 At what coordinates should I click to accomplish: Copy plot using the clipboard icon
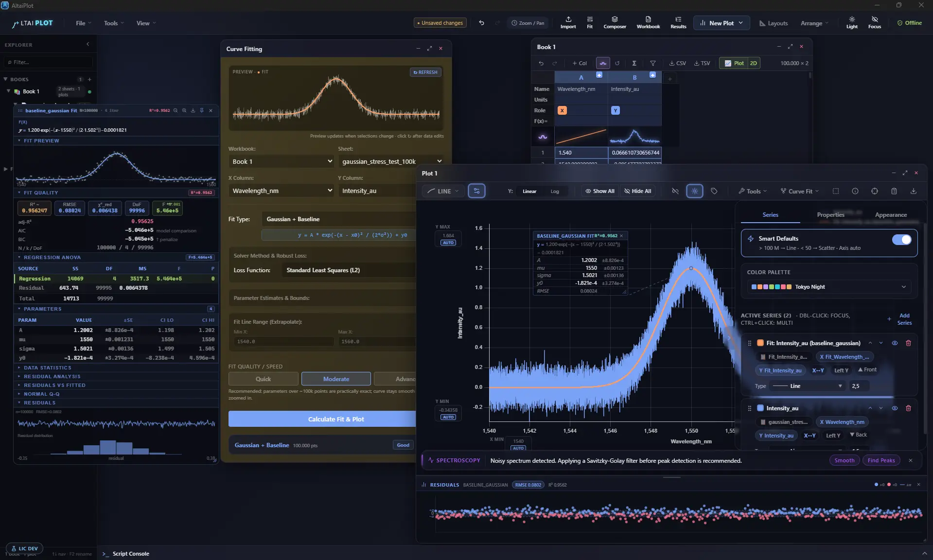pos(894,191)
